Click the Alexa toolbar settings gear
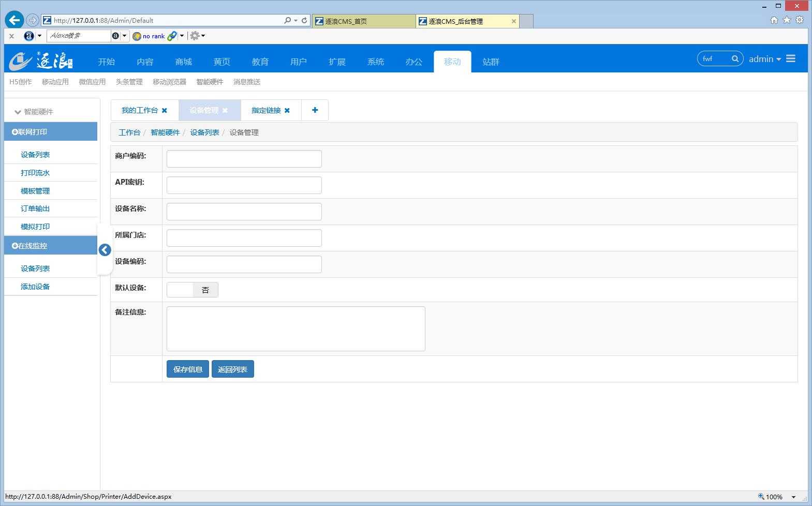The height and width of the screenshot is (506, 812). pyautogui.click(x=195, y=36)
